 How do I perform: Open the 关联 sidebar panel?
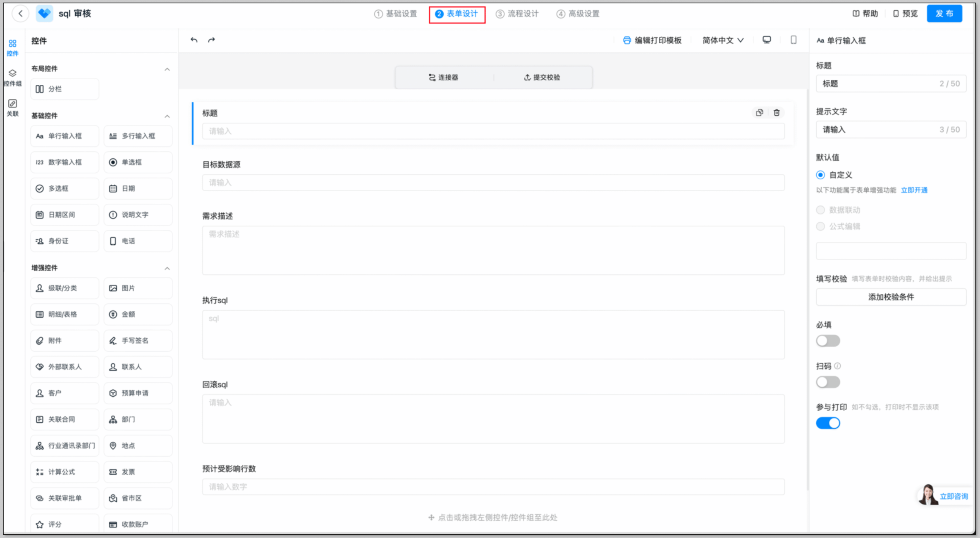[x=12, y=107]
